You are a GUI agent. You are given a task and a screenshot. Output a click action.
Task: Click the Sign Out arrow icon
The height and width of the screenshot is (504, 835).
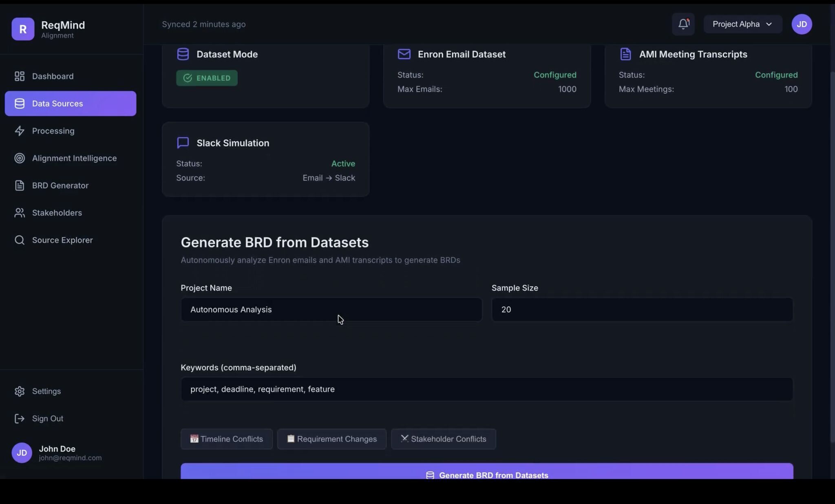coord(20,418)
